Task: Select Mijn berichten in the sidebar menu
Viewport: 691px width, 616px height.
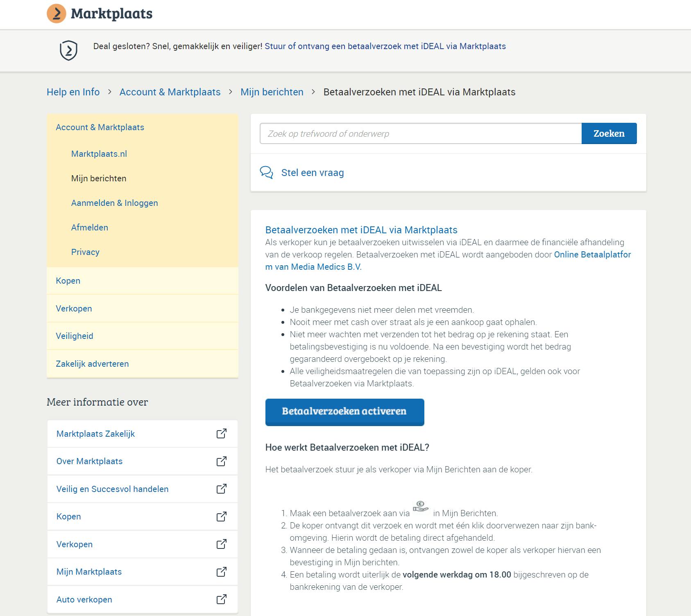Action: click(99, 178)
